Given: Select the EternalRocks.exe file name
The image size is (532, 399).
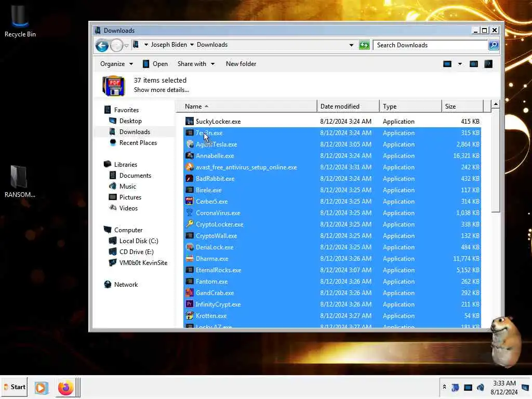Looking at the screenshot, I should (218, 270).
